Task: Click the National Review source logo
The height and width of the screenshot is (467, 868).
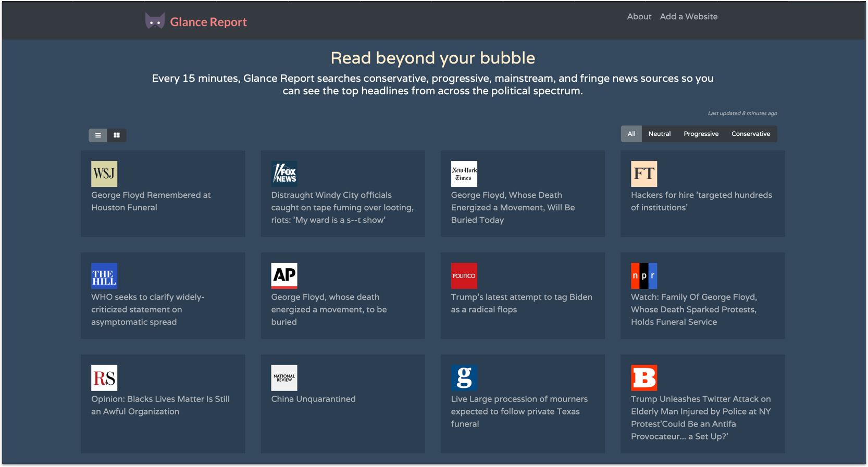Action: [x=284, y=378]
